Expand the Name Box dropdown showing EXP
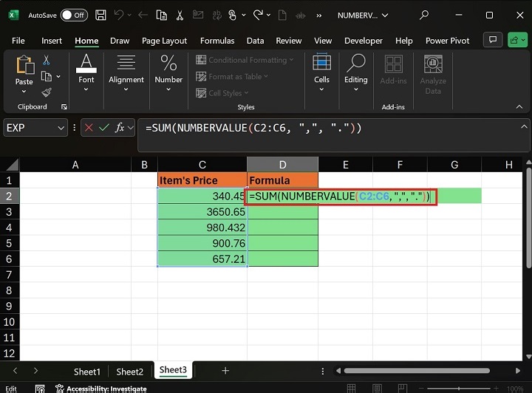This screenshot has width=532, height=393. point(61,128)
